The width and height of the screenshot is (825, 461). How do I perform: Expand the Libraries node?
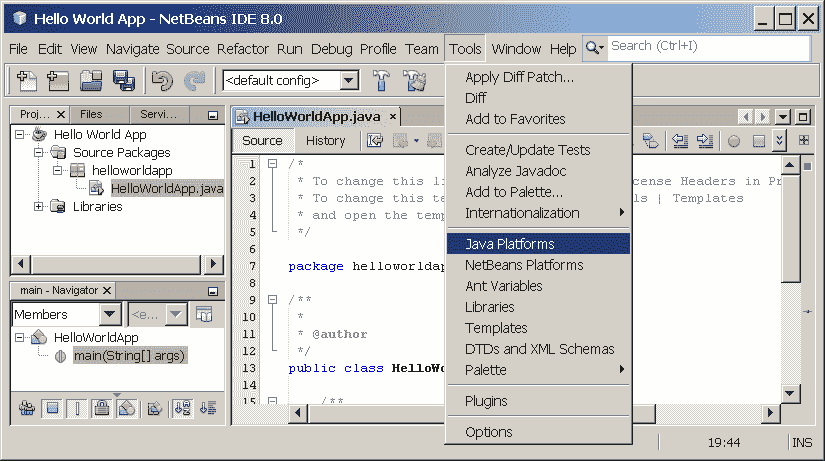[39, 206]
